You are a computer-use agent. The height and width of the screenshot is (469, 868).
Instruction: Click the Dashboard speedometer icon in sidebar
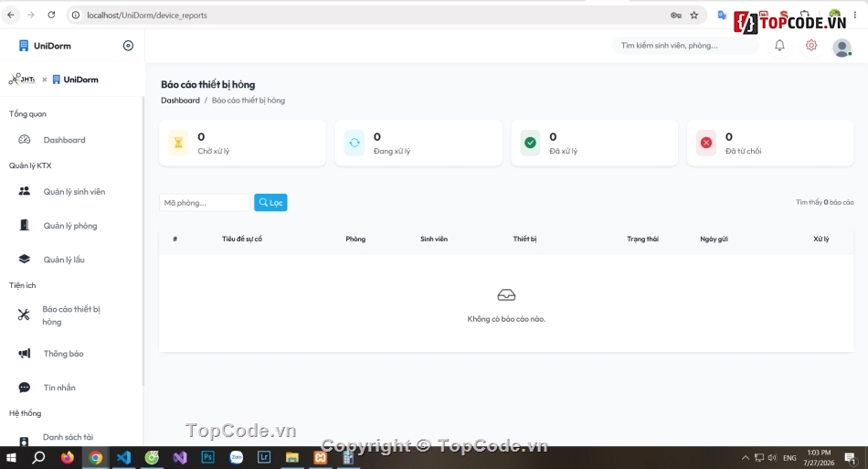(25, 140)
